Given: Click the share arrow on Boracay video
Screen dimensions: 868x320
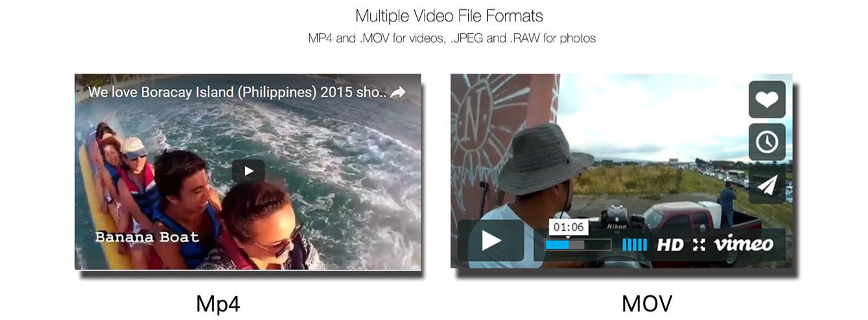Looking at the screenshot, I should (x=398, y=92).
